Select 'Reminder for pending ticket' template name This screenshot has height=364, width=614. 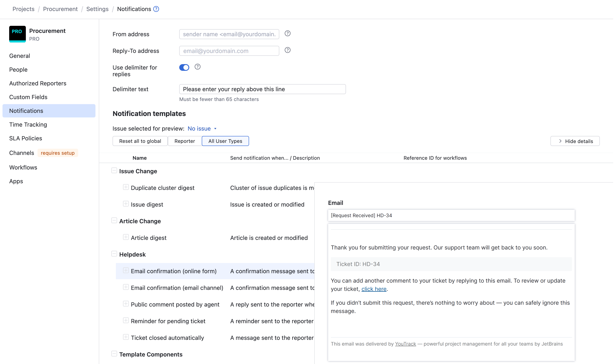[x=168, y=321]
